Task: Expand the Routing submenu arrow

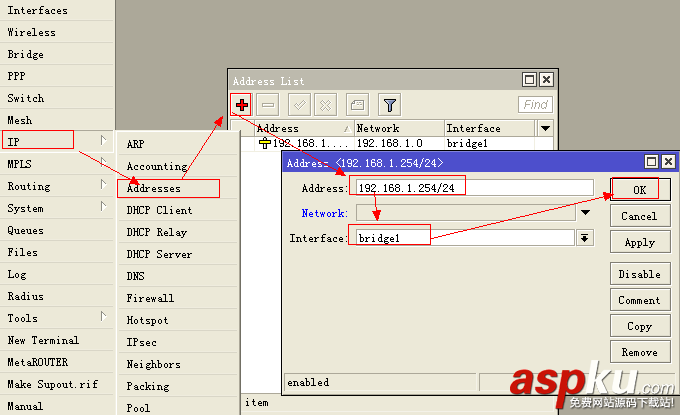Action: click(103, 184)
